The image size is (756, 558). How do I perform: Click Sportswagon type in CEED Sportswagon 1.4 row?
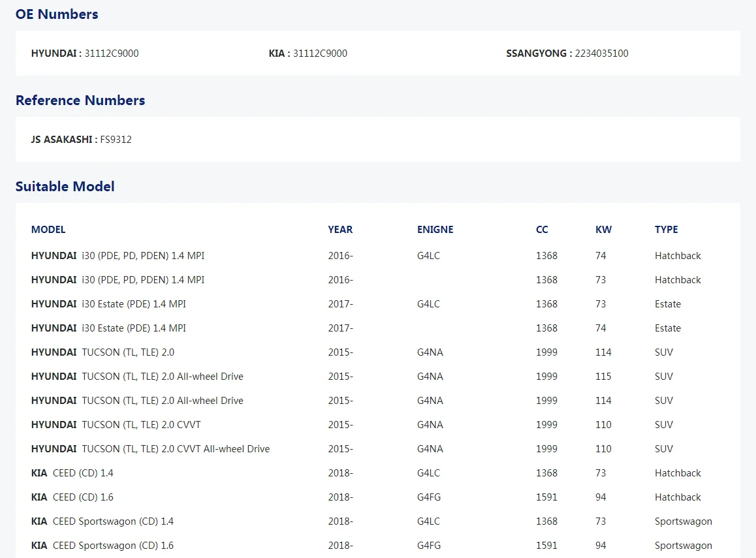[683, 521]
